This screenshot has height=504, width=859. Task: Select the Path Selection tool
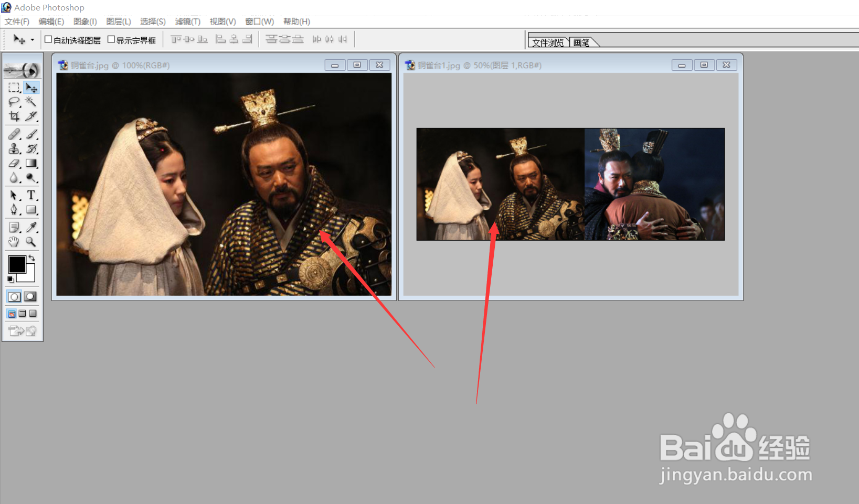pyautogui.click(x=14, y=196)
